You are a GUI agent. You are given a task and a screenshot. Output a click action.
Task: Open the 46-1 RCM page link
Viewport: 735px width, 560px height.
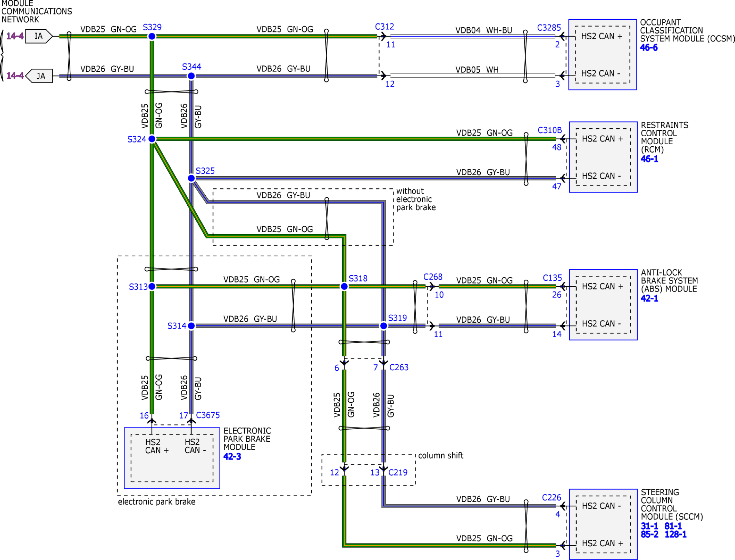[x=649, y=159]
